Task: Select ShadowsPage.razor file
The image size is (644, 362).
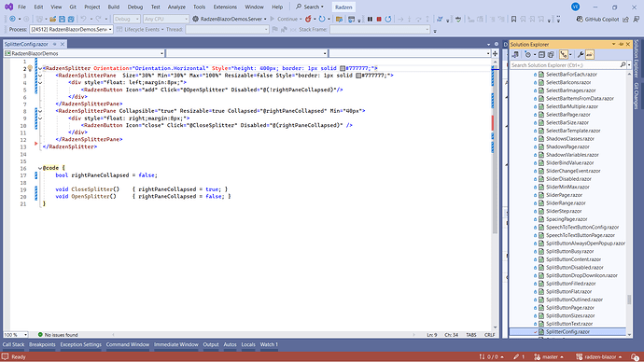Action: tap(567, 146)
